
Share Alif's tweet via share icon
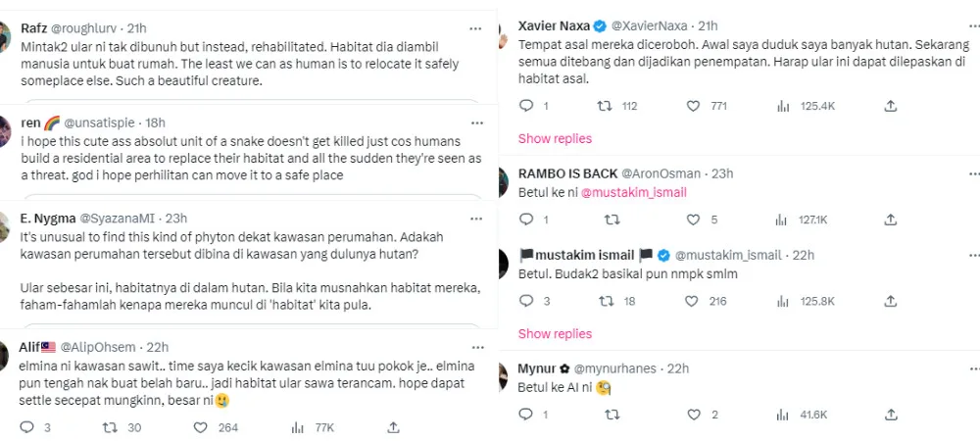393,427
